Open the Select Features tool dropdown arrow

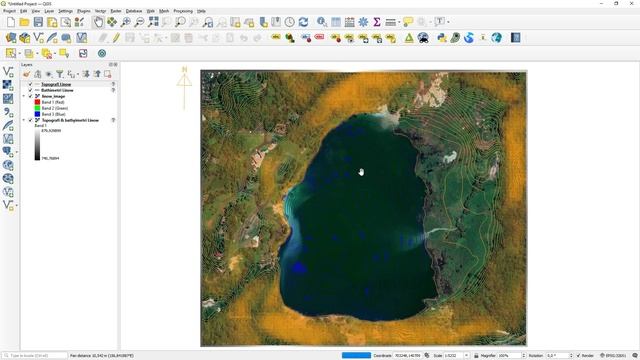[x=19, y=53]
